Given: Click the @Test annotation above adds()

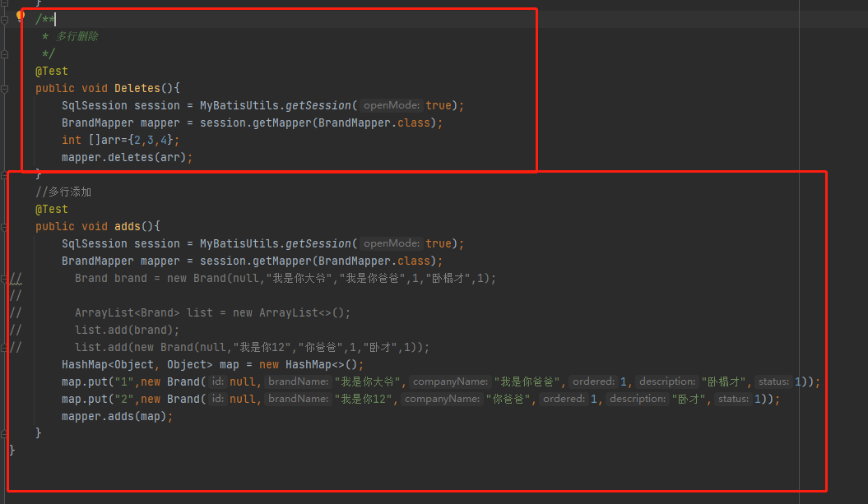Looking at the screenshot, I should pyautogui.click(x=52, y=209).
